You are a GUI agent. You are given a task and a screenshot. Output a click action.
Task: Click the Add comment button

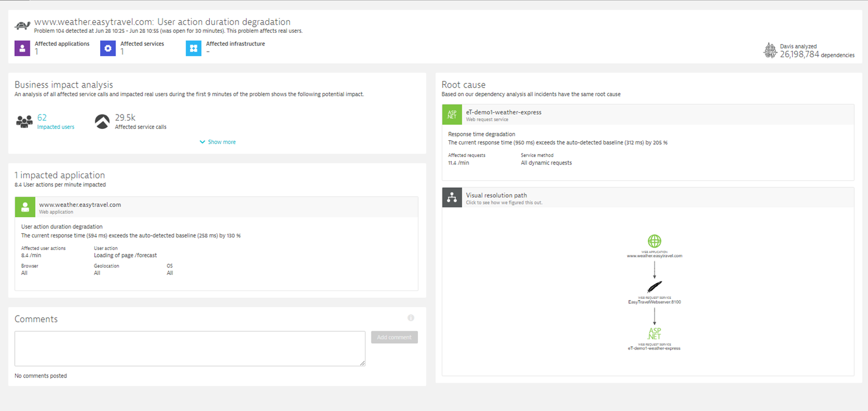[395, 337]
